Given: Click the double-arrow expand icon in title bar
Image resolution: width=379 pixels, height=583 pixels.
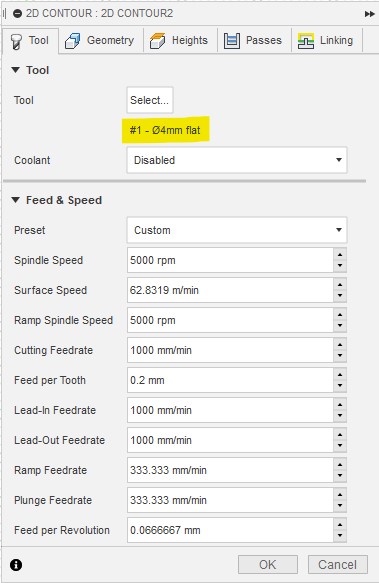Looking at the screenshot, I should [x=369, y=14].
